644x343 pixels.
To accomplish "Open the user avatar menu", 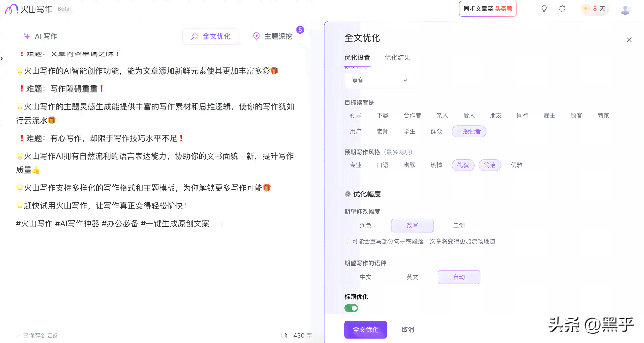I will [x=625, y=9].
